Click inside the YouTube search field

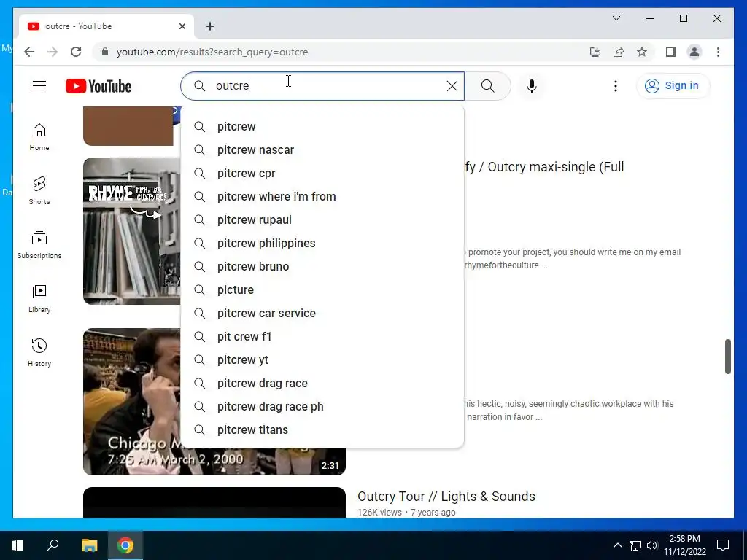click(x=324, y=86)
